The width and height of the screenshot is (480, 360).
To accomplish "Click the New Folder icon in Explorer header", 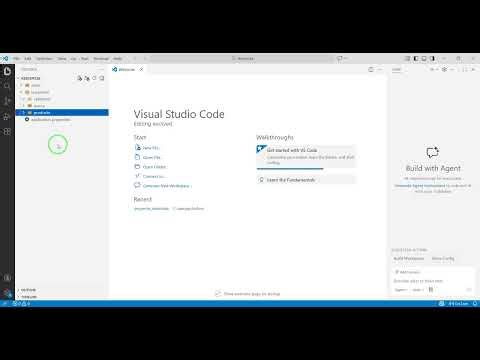I will coord(87,78).
